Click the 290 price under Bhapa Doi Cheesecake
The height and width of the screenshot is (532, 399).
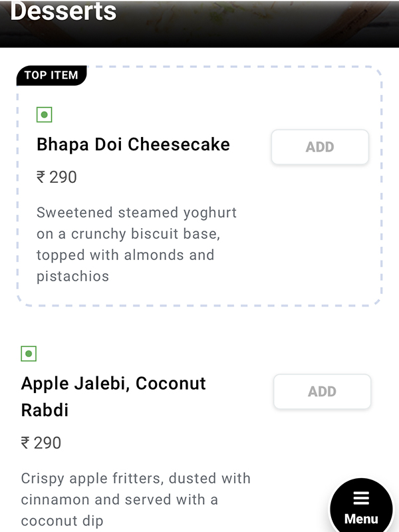[x=63, y=177]
